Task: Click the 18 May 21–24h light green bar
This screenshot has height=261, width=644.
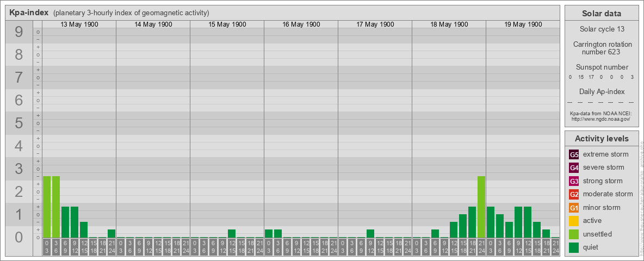Action: click(481, 207)
